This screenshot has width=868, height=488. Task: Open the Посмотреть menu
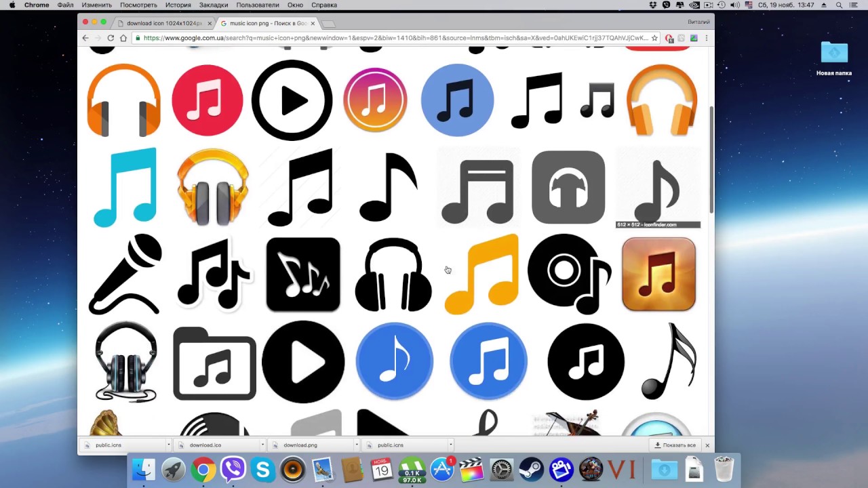pos(138,5)
